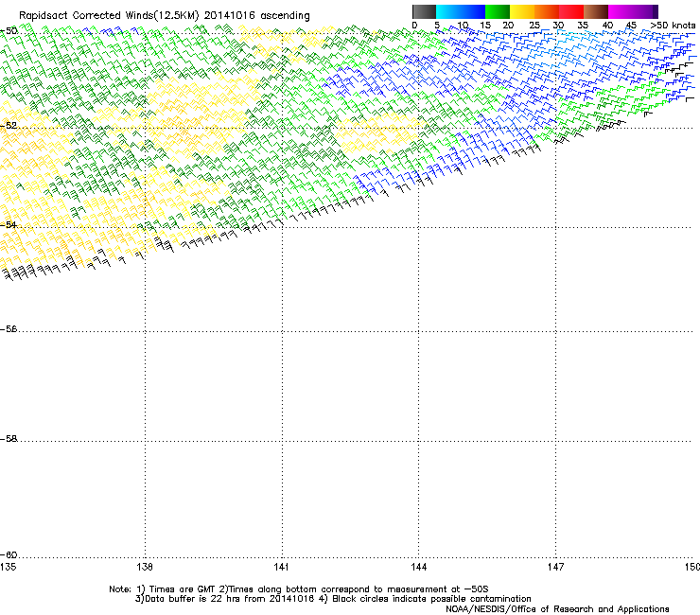Click the plot title 'Rapidscat Corrected Winds(12.5KM)'
This screenshot has width=700, height=615.
click(x=109, y=16)
